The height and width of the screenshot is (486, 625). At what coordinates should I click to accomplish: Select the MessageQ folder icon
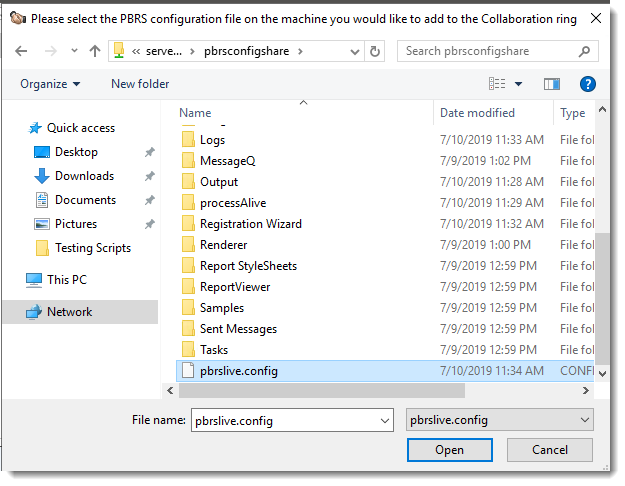pyautogui.click(x=188, y=161)
